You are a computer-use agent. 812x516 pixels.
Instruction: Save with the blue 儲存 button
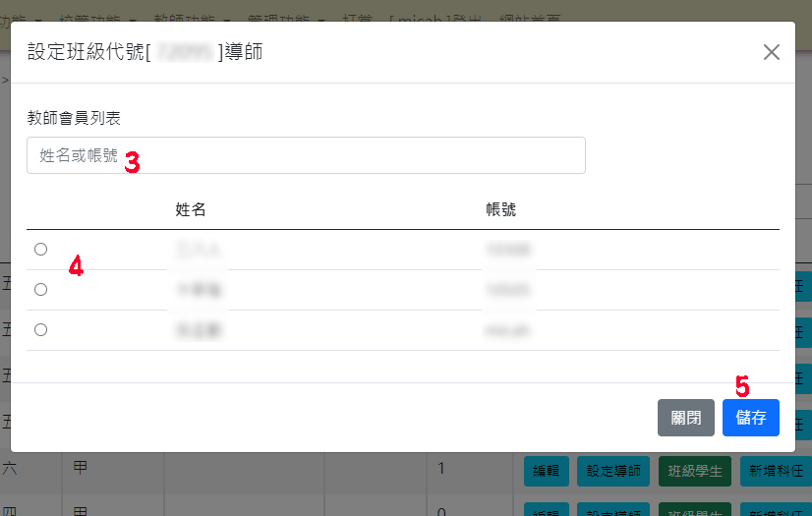pyautogui.click(x=750, y=418)
